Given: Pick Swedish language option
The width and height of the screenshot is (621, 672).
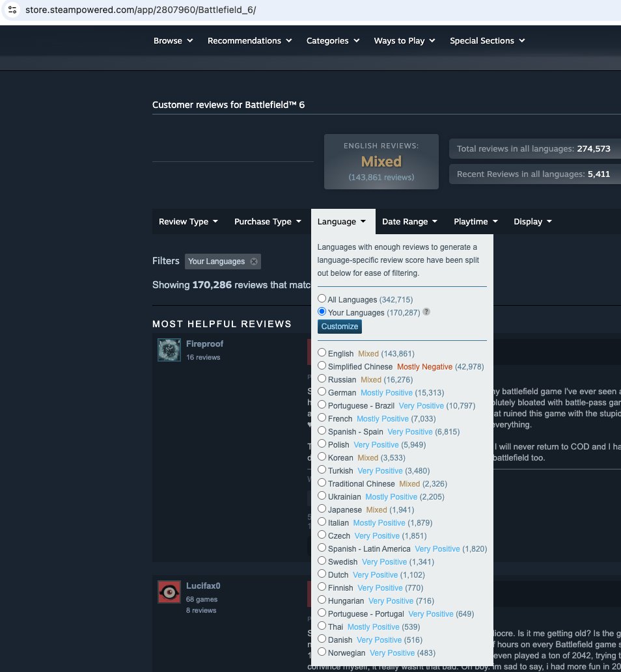Looking at the screenshot, I should coord(322,561).
